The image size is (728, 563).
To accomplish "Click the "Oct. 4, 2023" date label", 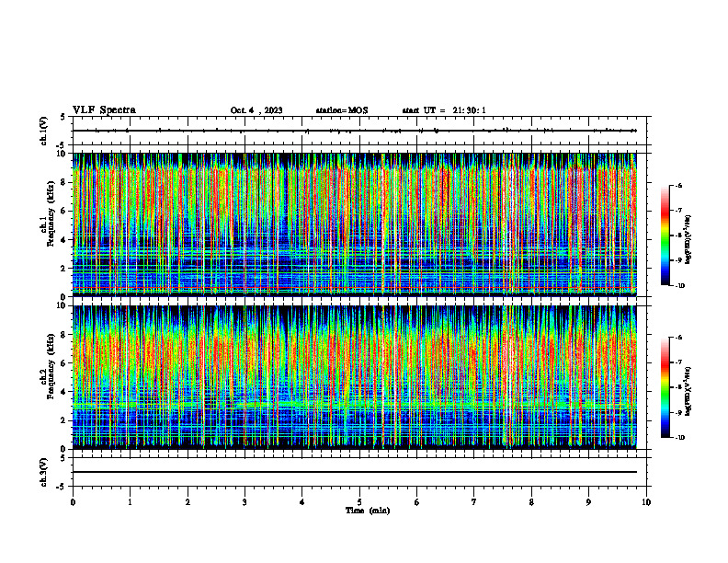I will (x=256, y=110).
